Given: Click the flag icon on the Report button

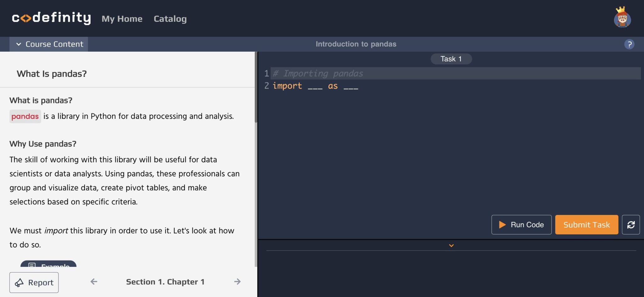Looking at the screenshot, I should (x=20, y=282).
